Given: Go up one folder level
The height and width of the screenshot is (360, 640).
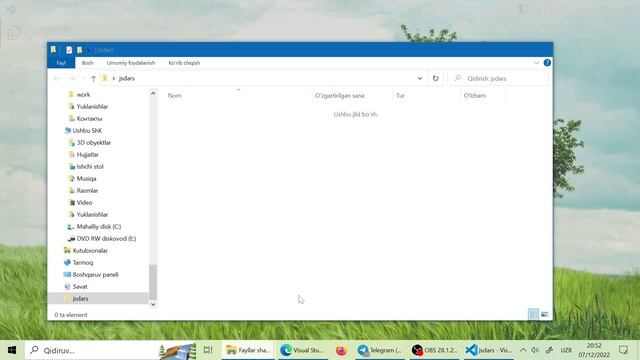Looking at the screenshot, I should click(93, 78).
